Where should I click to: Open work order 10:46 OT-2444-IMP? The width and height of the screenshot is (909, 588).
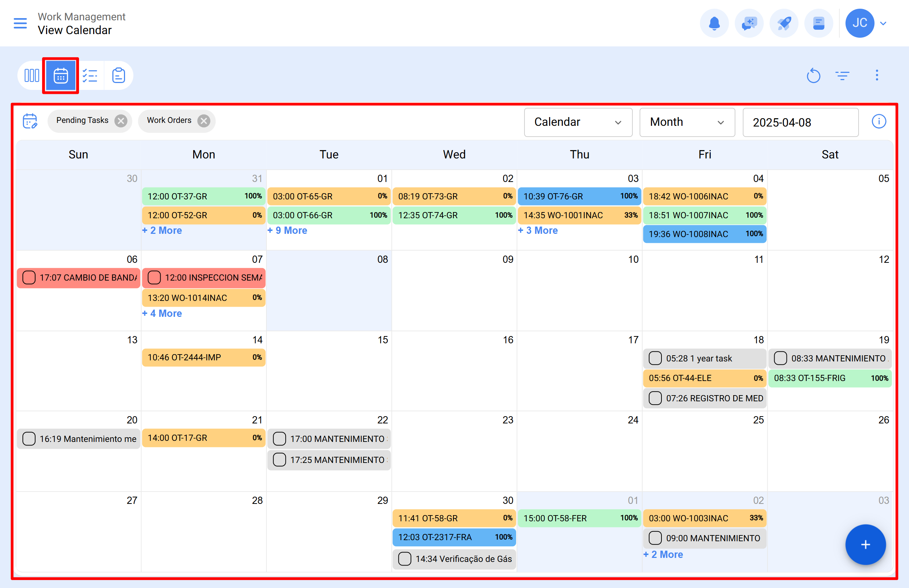[203, 357]
